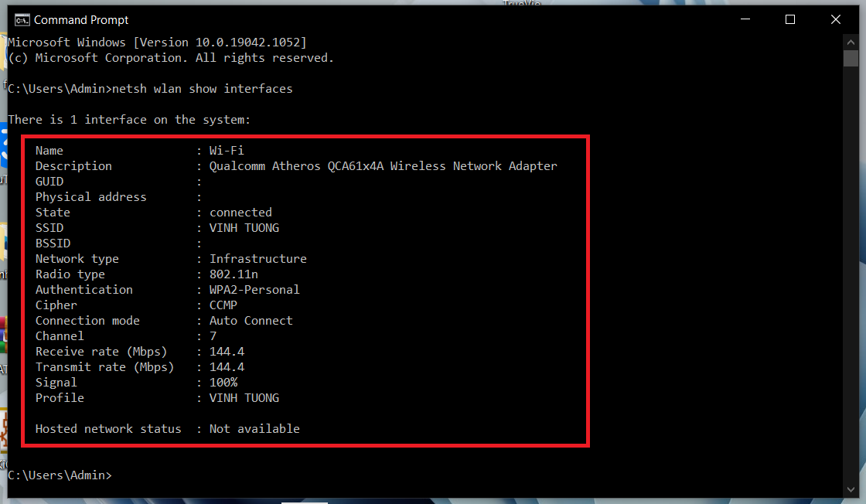The image size is (866, 504).
Task: Click the 'netsh wlan show interfaces' command text
Action: tap(202, 89)
